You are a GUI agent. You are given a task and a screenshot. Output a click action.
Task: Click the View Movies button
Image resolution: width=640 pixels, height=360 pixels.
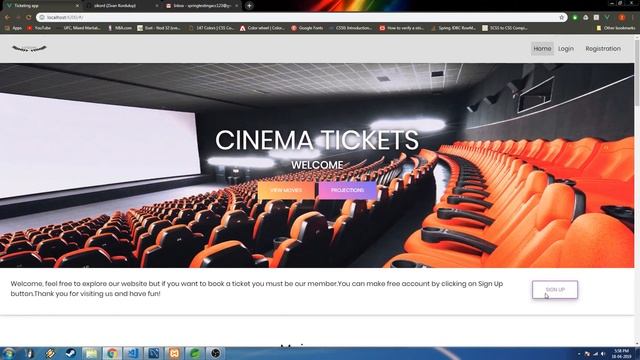(286, 191)
